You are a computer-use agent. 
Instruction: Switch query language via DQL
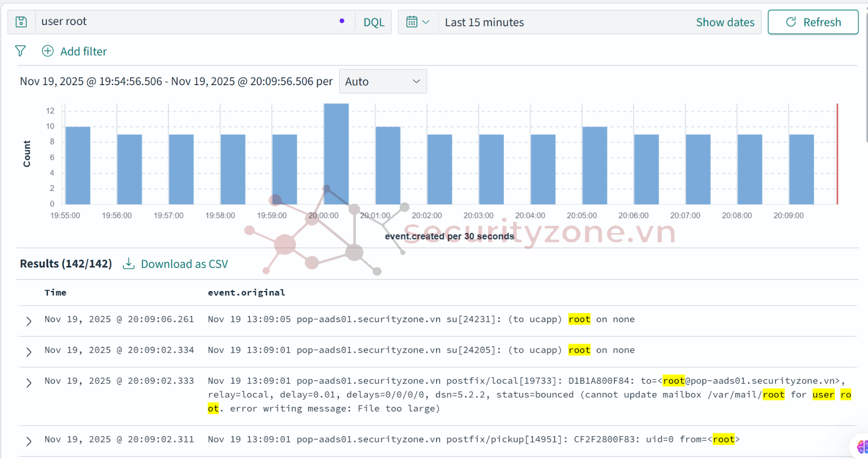[373, 22]
